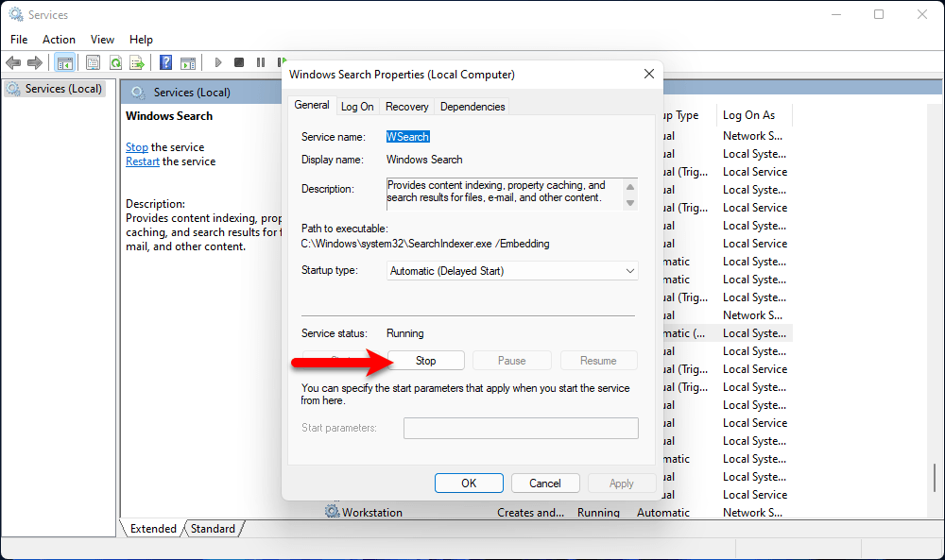
Task: Confirm with the OK button
Action: (469, 483)
